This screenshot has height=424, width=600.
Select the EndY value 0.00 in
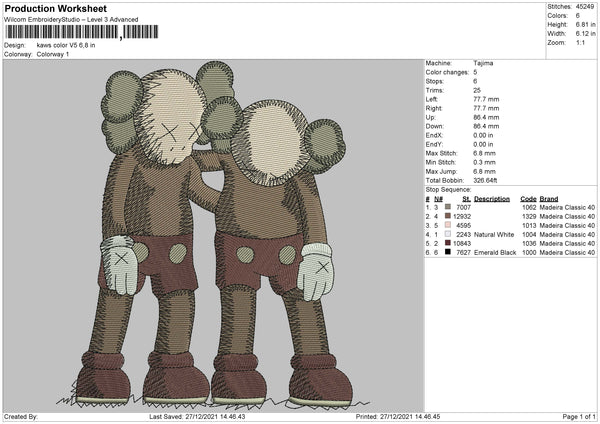coord(483,145)
